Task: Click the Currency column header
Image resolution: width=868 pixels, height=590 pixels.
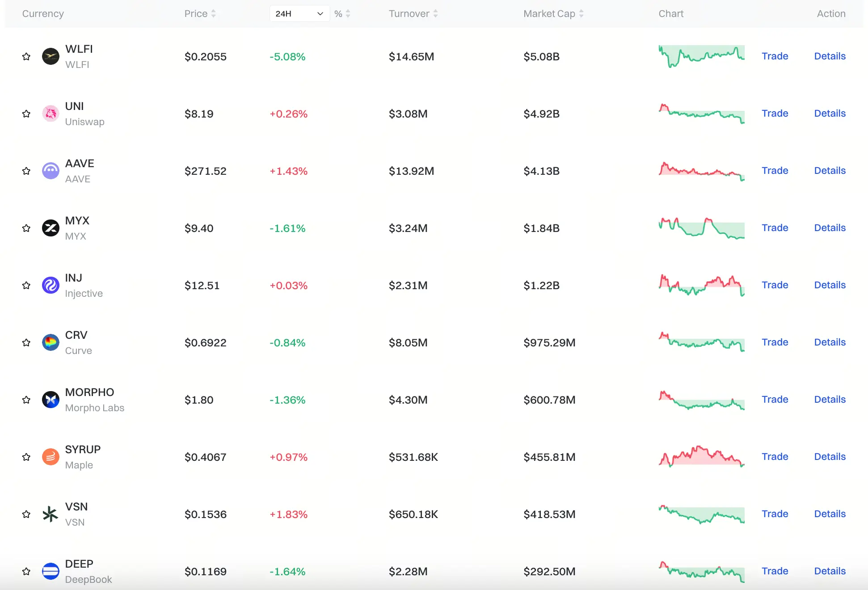Action: tap(43, 14)
